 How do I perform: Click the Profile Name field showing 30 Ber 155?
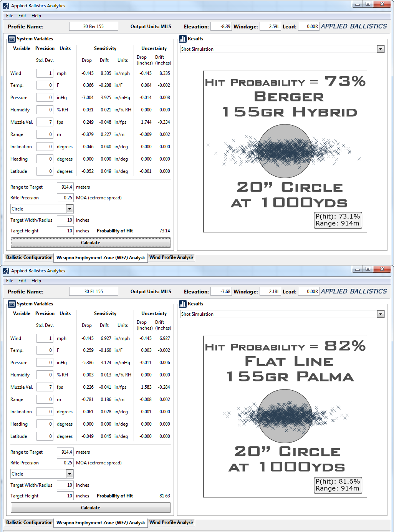[x=94, y=27]
